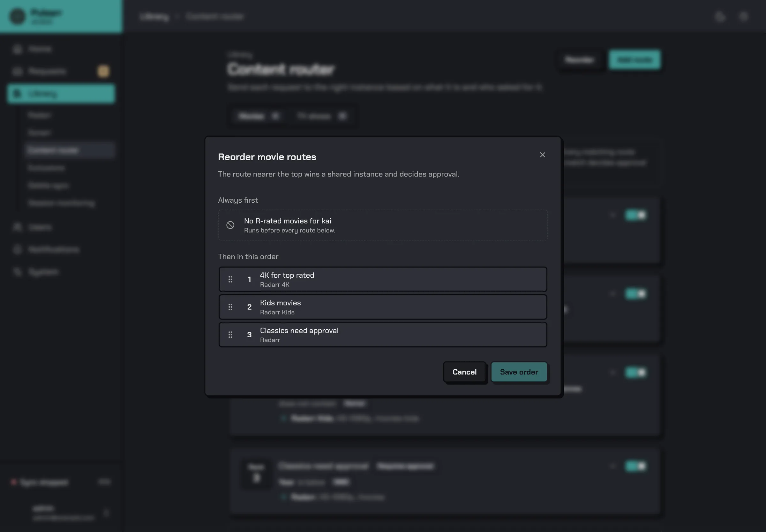Click the No R-rated movies for kai rule

[383, 225]
